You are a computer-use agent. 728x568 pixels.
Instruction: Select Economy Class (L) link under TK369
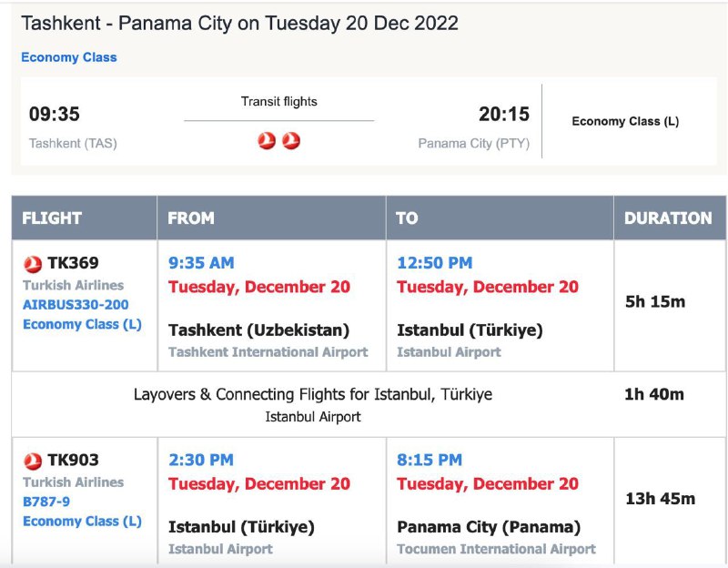click(x=82, y=324)
